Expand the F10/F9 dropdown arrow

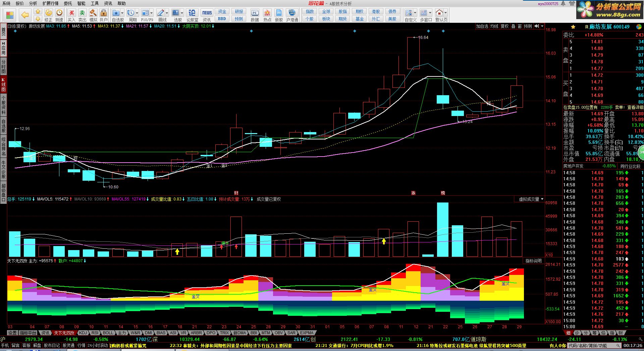click(152, 13)
